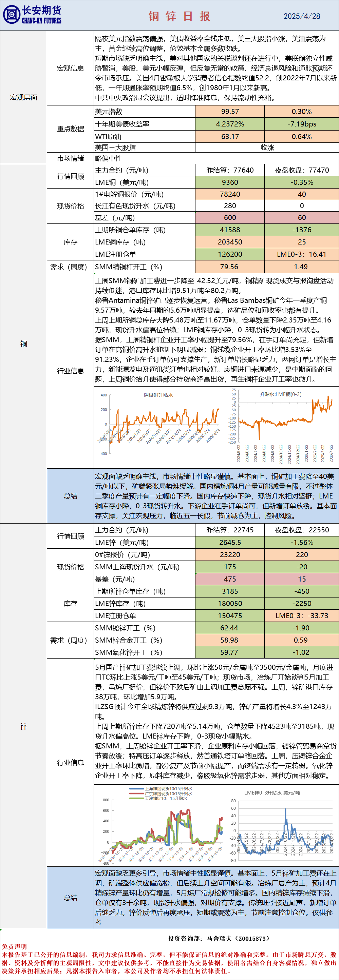Click the zinc warrant stock 3185
The height and width of the screenshot is (980, 339).
point(230,591)
